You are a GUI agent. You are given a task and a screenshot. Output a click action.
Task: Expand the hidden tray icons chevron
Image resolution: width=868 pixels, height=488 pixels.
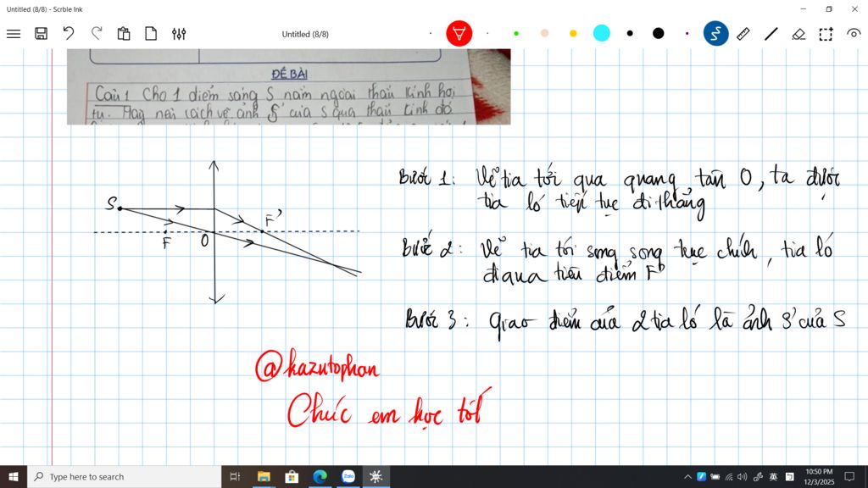coord(687,476)
